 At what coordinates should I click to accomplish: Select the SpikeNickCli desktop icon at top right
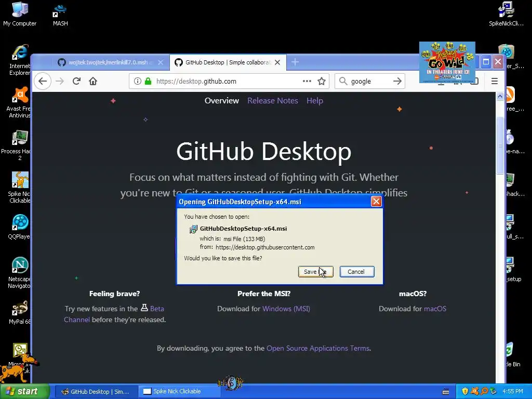pyautogui.click(x=506, y=14)
